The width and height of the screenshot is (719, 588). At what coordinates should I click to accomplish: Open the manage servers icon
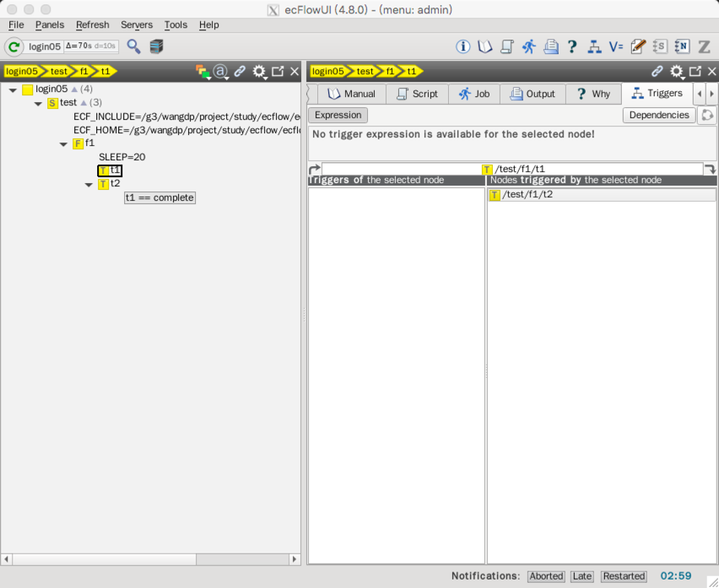[156, 46]
